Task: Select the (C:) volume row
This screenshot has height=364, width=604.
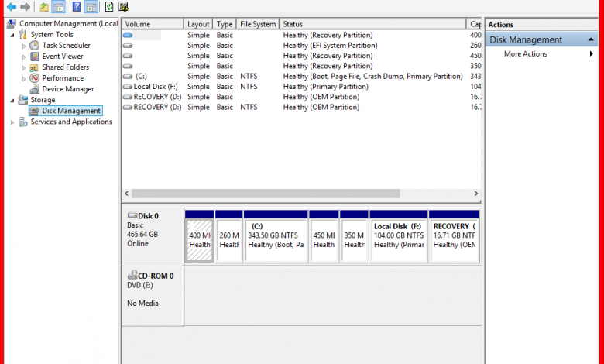Action: pos(302,76)
